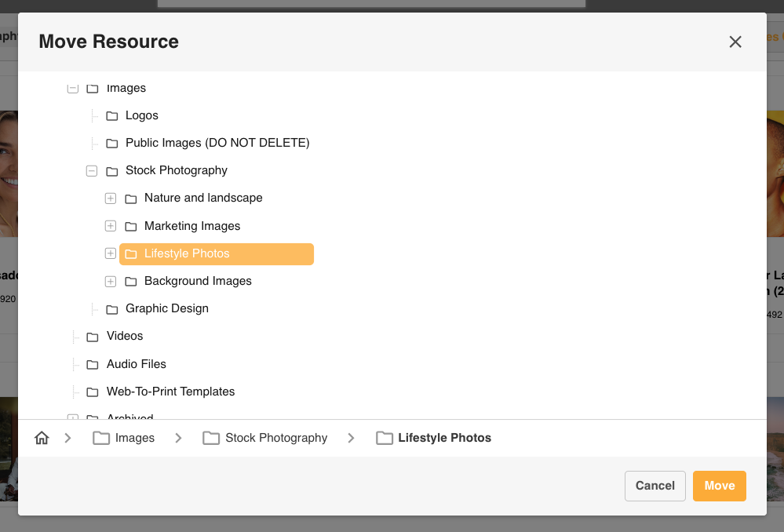Click the Logos folder icon
Image resolution: width=784 pixels, height=532 pixels.
(112, 116)
